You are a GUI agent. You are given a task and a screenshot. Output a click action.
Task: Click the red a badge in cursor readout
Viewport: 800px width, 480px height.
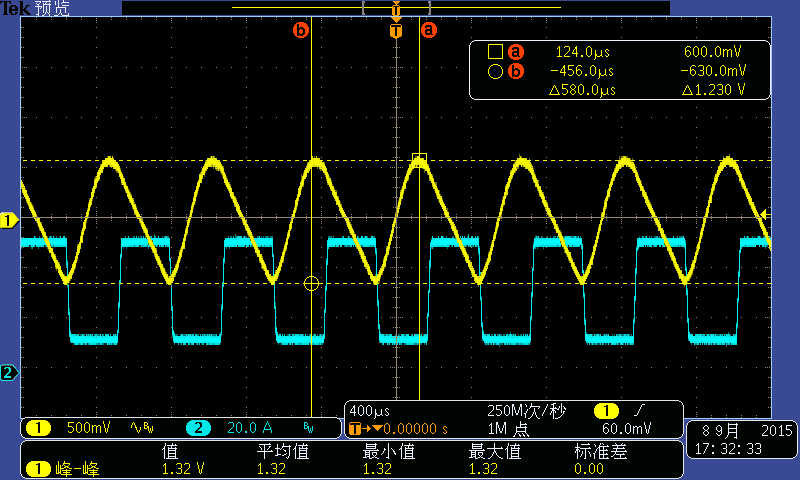pos(516,52)
